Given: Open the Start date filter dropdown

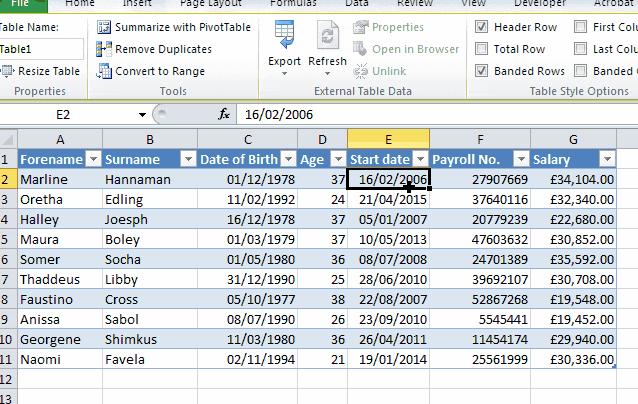Looking at the screenshot, I should click(x=421, y=159).
